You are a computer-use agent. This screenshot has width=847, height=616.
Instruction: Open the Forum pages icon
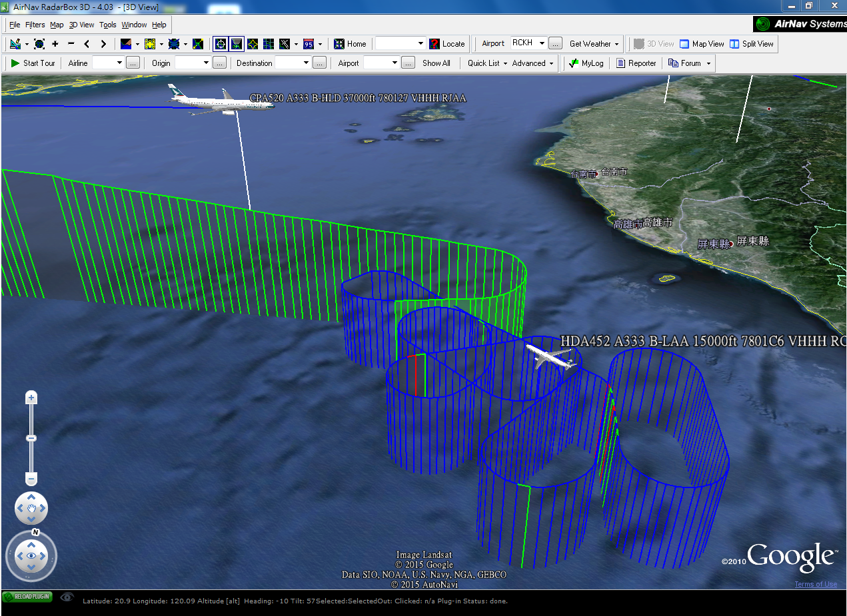tap(685, 63)
